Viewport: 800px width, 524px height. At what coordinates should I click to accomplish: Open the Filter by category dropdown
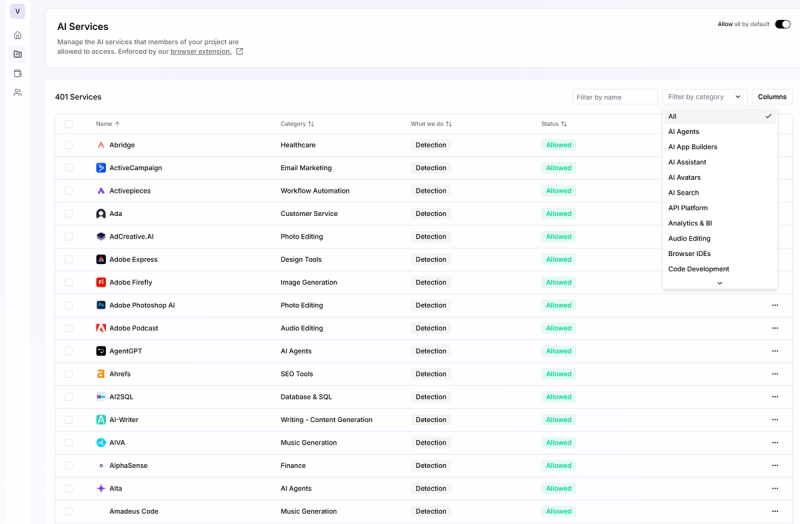(705, 96)
